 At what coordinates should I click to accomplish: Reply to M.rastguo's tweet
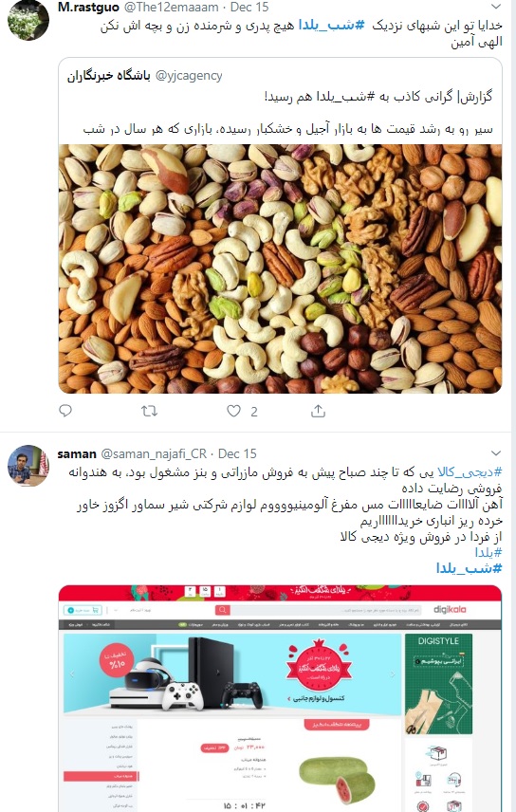click(65, 411)
